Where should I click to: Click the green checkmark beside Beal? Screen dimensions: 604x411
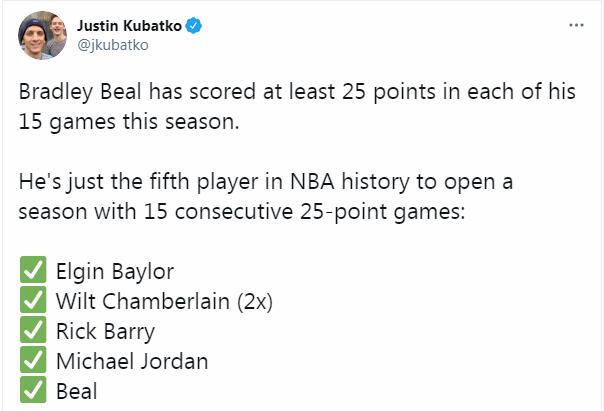(32, 391)
